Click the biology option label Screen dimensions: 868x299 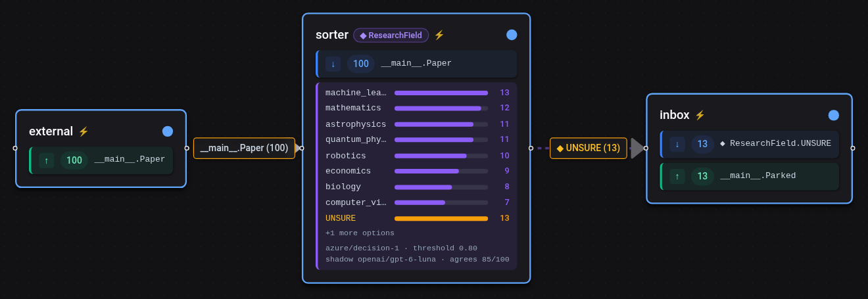343,187
